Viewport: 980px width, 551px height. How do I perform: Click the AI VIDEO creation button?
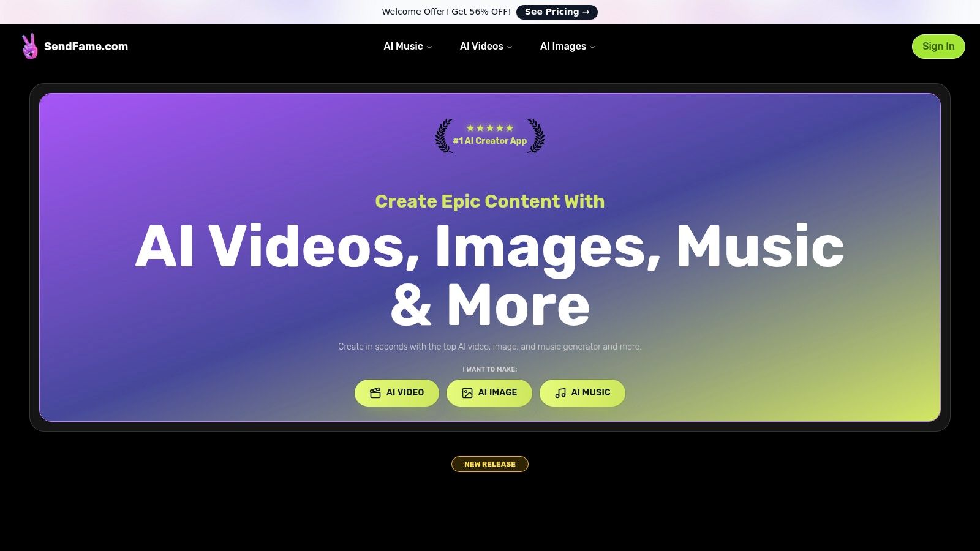[397, 392]
